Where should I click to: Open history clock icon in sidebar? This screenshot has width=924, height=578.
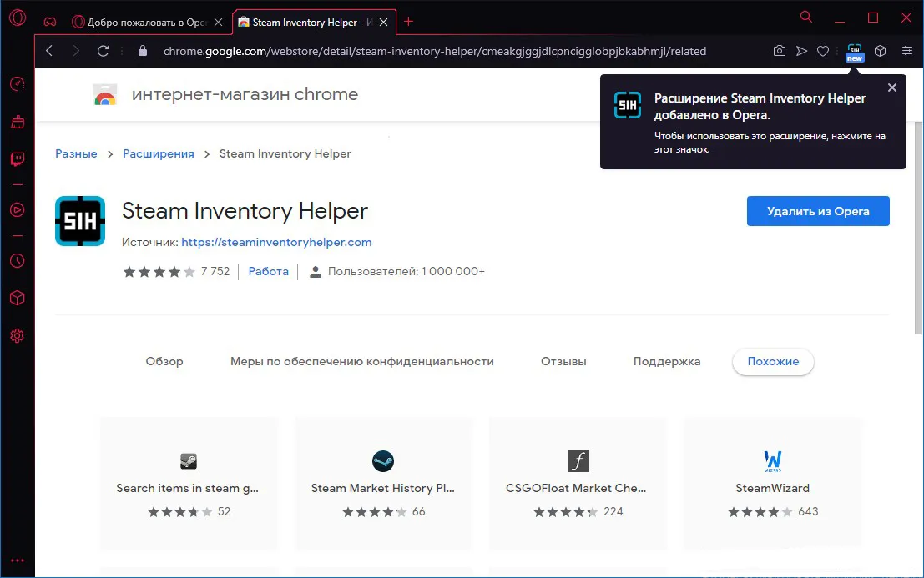click(x=17, y=260)
